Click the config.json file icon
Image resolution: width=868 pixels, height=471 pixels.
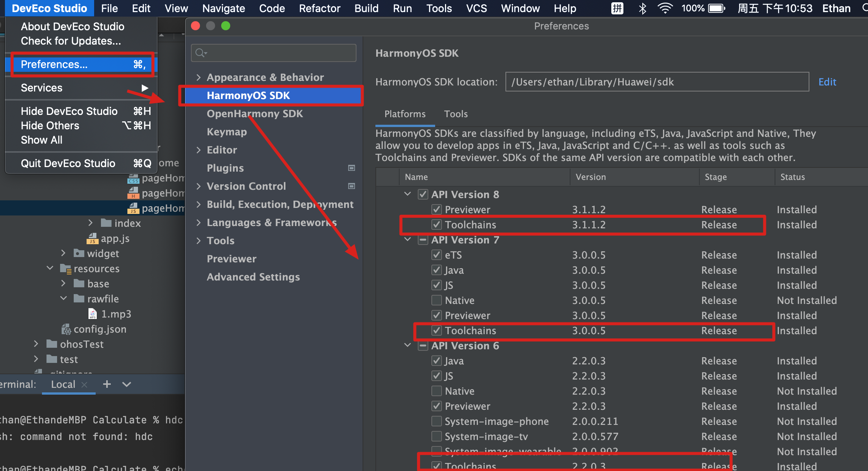coord(66,329)
